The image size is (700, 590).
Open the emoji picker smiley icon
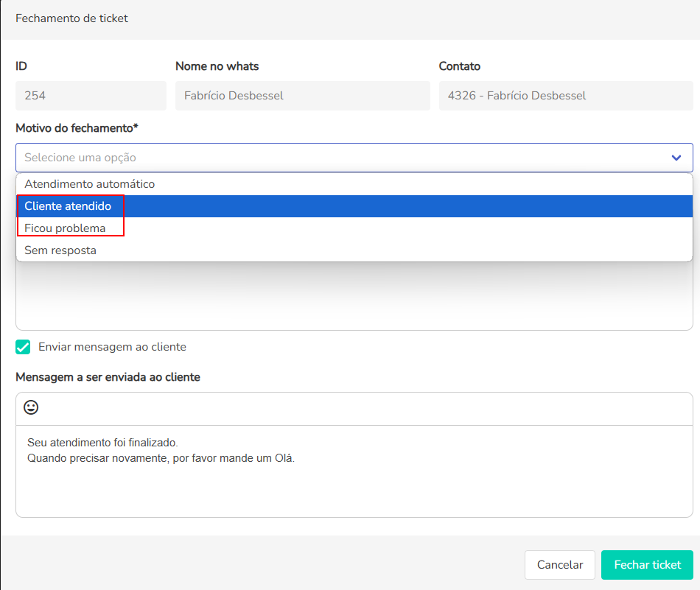pos(31,407)
